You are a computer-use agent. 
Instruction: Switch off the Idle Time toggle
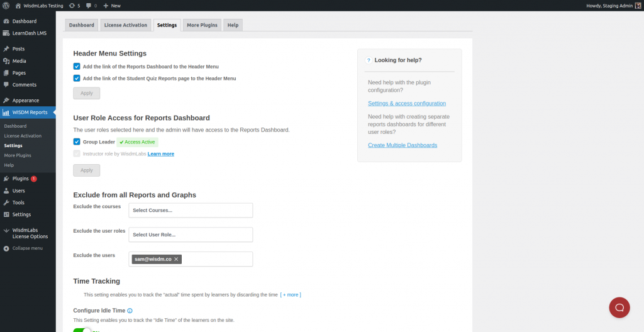(84, 329)
